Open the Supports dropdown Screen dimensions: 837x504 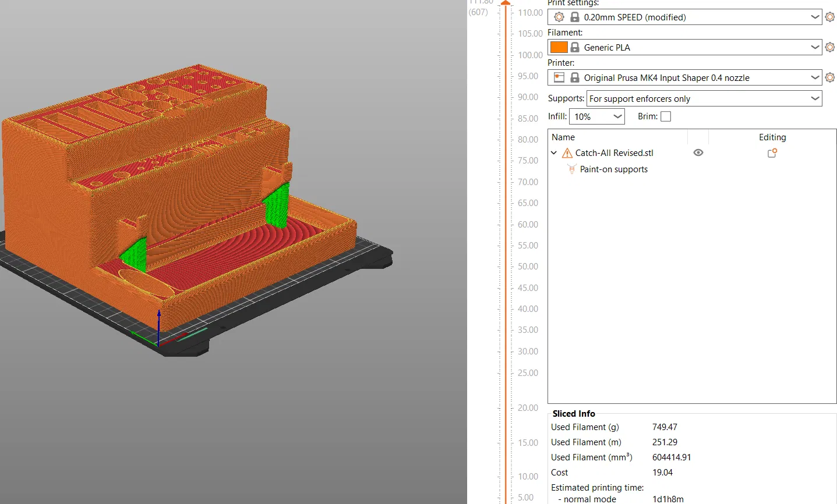704,98
